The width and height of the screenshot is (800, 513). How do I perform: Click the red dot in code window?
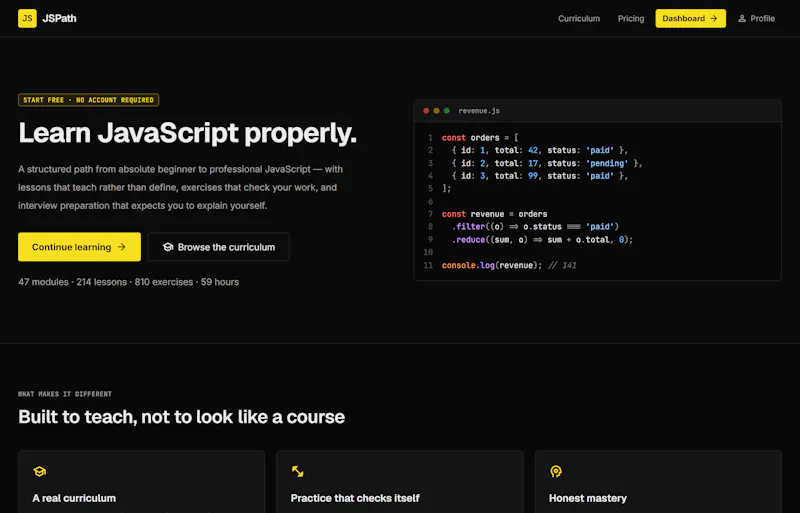click(426, 111)
